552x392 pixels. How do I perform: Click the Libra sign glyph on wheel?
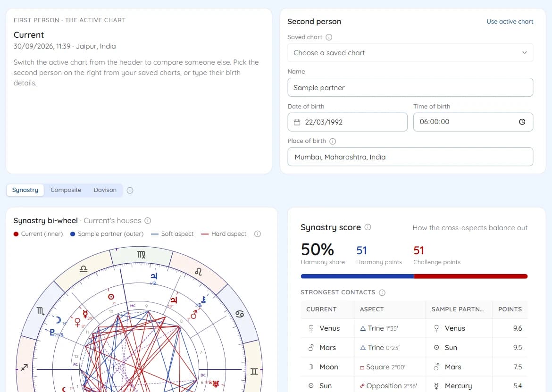[84, 269]
